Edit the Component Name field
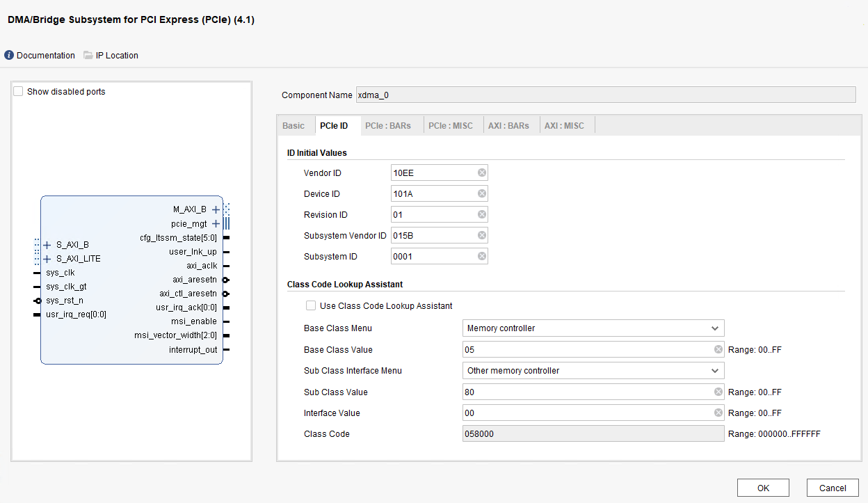 point(605,95)
